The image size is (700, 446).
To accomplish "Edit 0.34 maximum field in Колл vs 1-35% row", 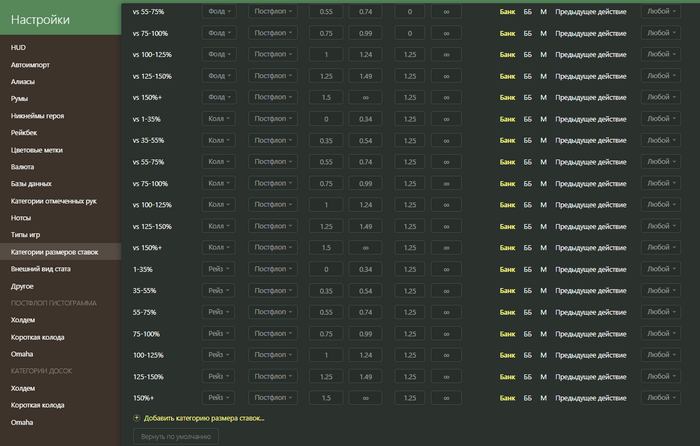I will (x=365, y=119).
